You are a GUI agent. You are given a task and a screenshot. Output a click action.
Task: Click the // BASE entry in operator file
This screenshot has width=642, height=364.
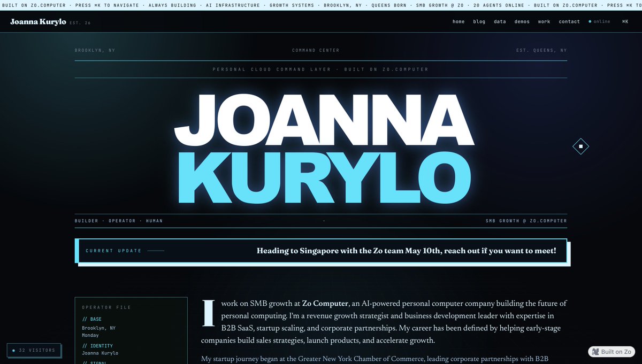(x=91, y=319)
